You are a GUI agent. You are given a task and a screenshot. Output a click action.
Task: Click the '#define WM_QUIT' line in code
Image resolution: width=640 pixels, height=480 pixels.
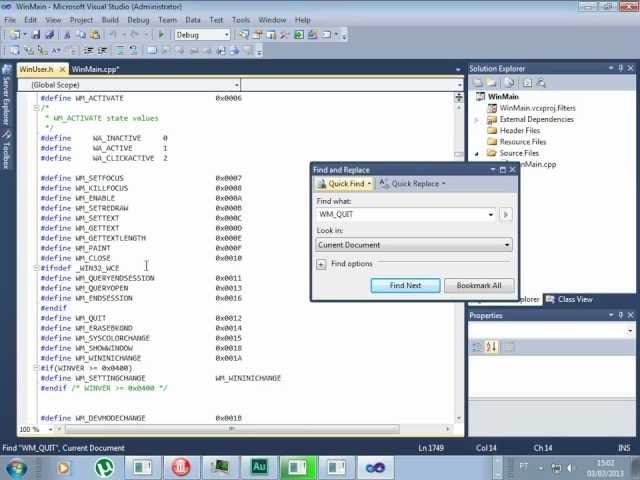pyautogui.click(x=141, y=318)
